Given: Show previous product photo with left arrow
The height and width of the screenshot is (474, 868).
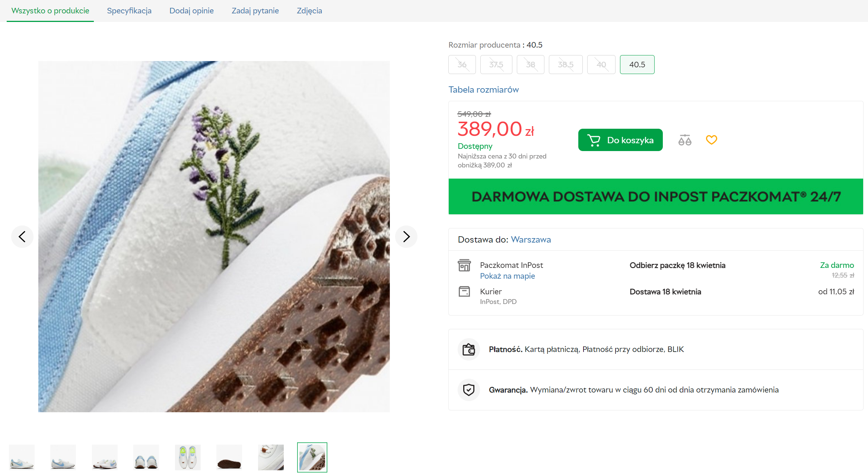Looking at the screenshot, I should [22, 237].
